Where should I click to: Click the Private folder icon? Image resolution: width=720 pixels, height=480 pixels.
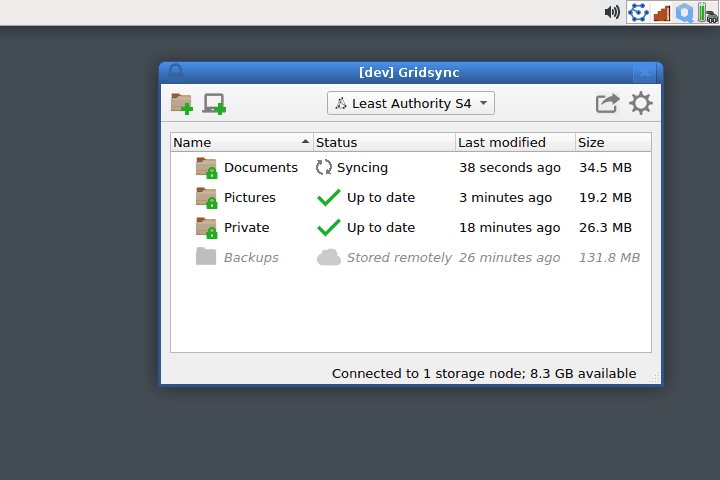click(x=206, y=227)
